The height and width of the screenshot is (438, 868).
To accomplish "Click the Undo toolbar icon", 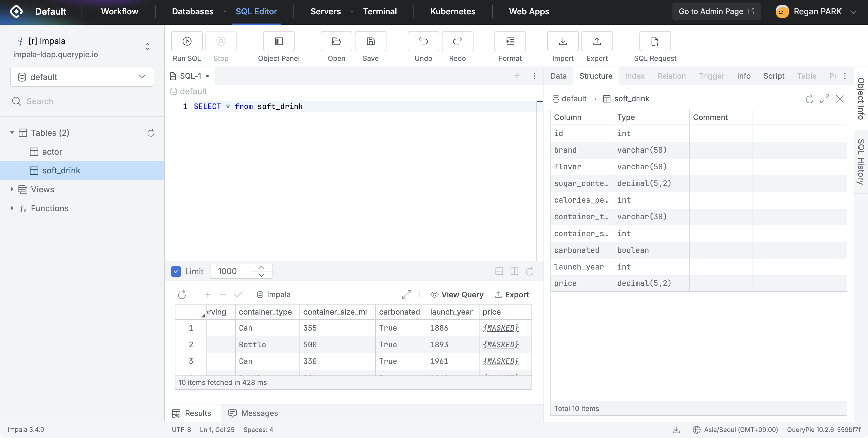I will click(423, 41).
